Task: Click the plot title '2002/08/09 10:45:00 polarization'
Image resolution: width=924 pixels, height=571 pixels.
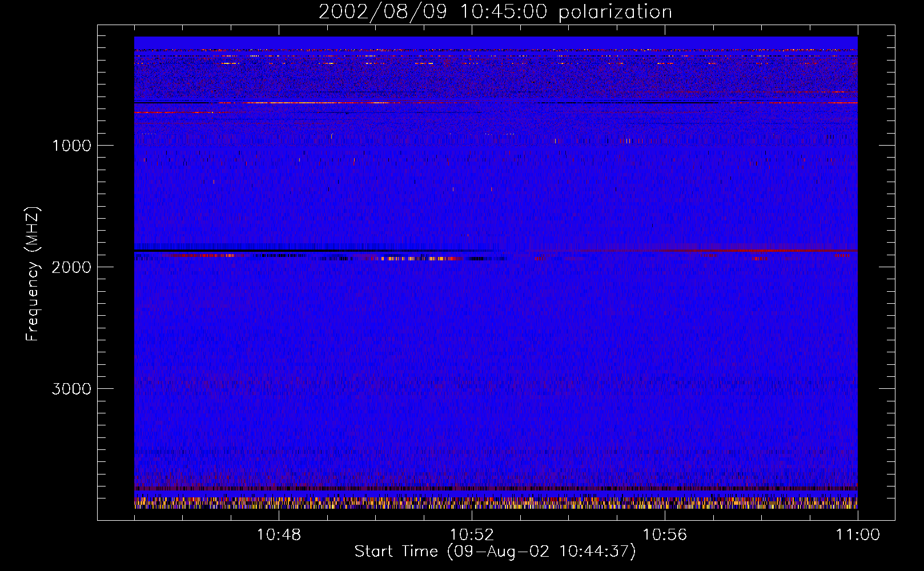Action: tap(495, 12)
